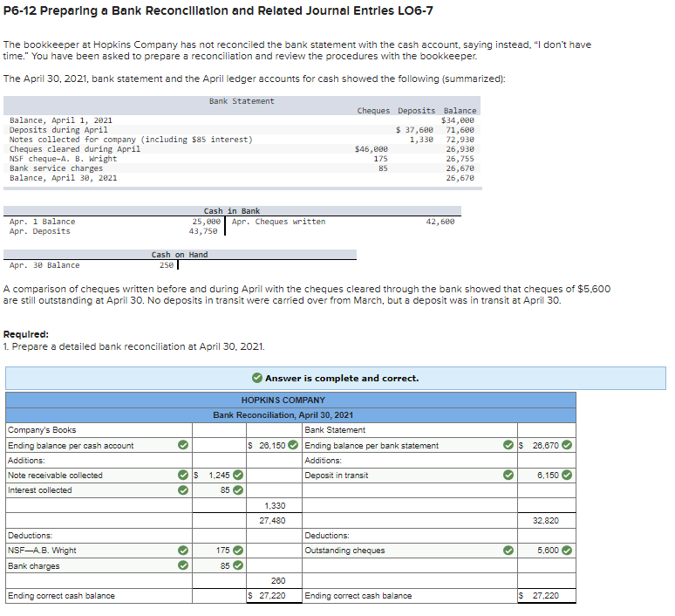Click check icon next to 5,600 amount
The width and height of the screenshot is (675, 616).
567,550
